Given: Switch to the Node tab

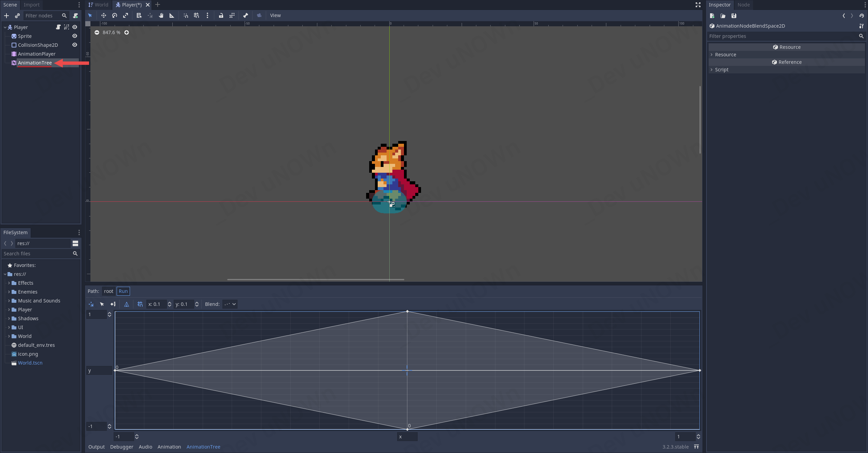Looking at the screenshot, I should (x=743, y=5).
